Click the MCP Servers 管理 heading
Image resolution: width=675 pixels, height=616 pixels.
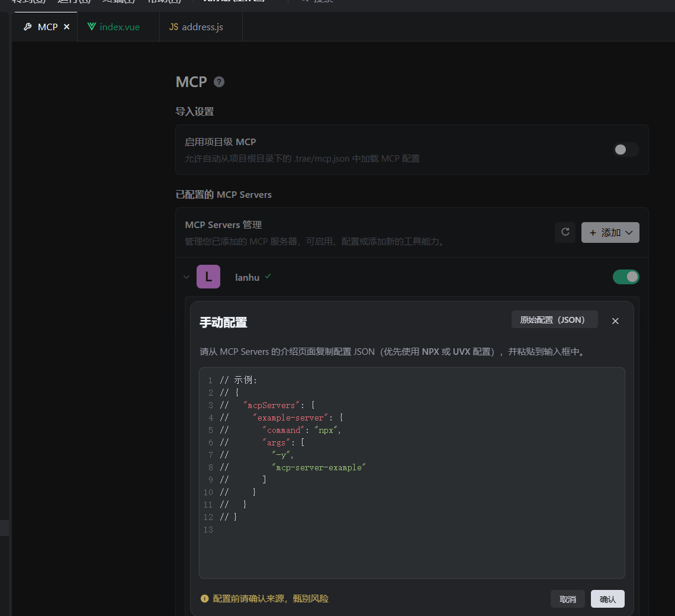(x=223, y=225)
